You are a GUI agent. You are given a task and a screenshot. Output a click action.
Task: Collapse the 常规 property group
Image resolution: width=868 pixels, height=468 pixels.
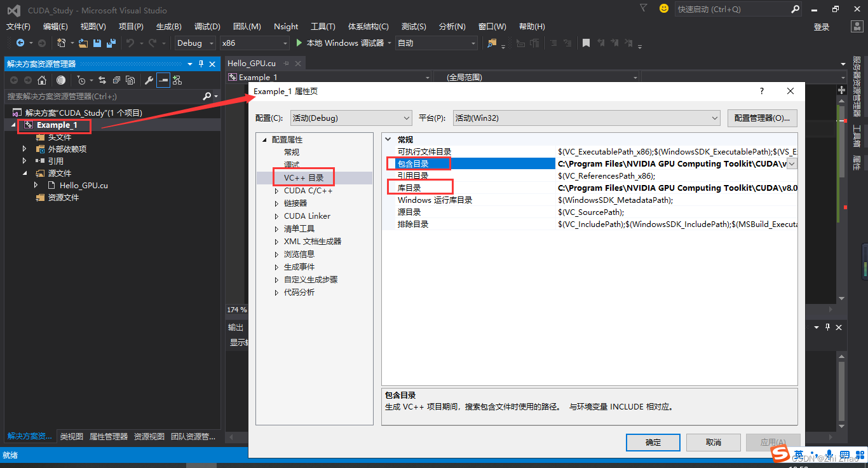(388, 139)
